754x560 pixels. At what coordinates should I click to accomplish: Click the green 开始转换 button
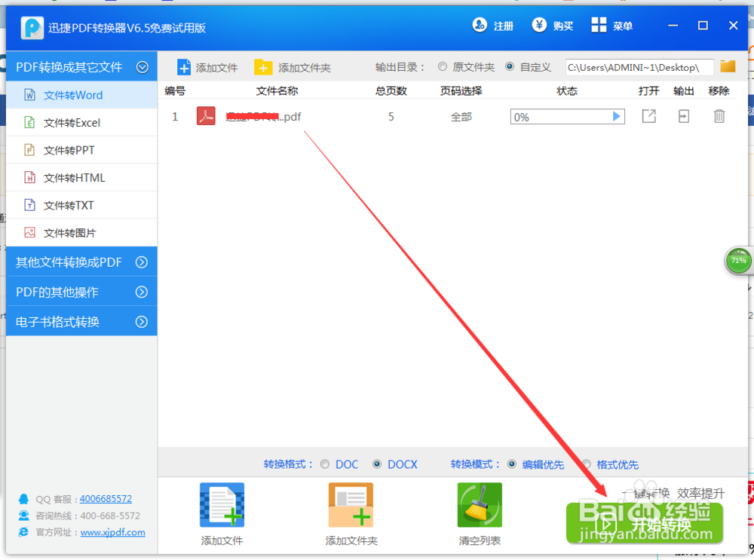645,523
